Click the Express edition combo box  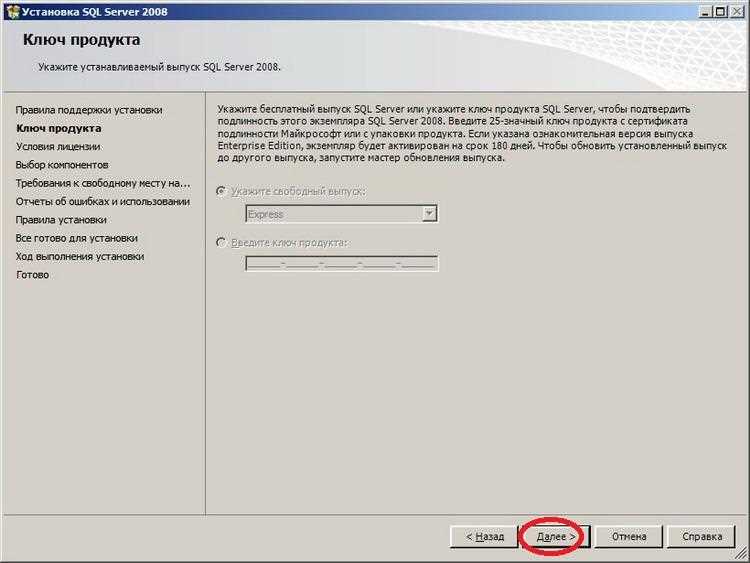click(342, 214)
